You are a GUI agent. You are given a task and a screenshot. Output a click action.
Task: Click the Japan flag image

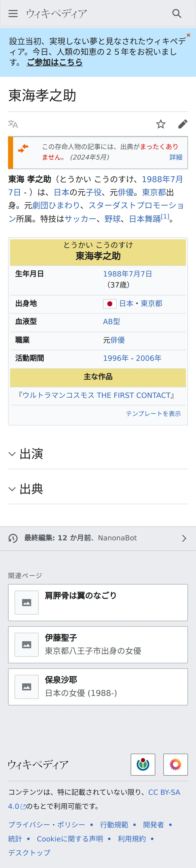coord(110,304)
